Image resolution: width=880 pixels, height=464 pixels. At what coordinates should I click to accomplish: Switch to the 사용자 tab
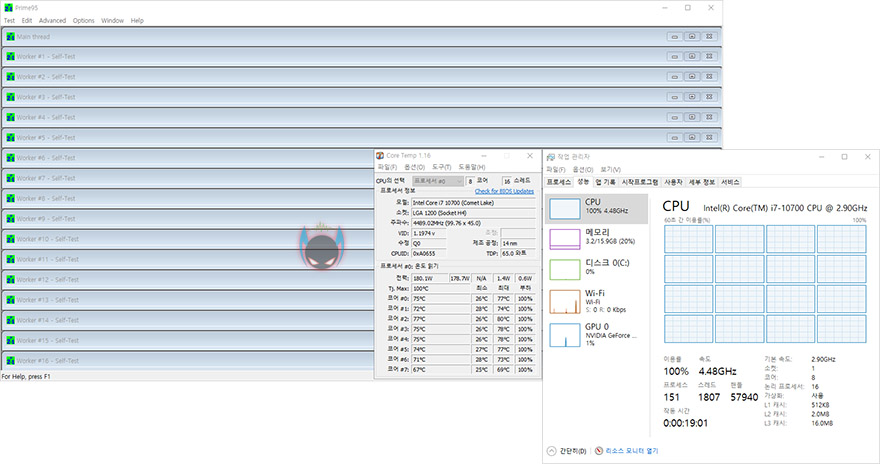tap(673, 182)
